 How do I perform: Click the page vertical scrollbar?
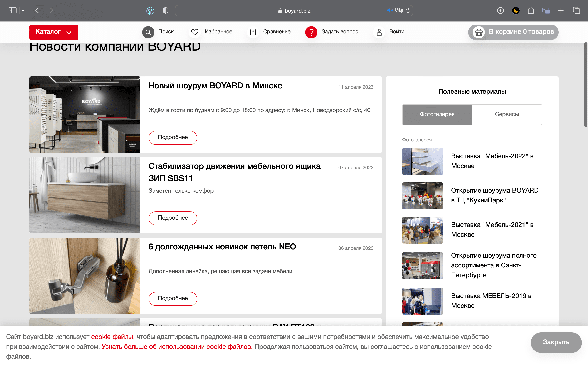[586, 85]
